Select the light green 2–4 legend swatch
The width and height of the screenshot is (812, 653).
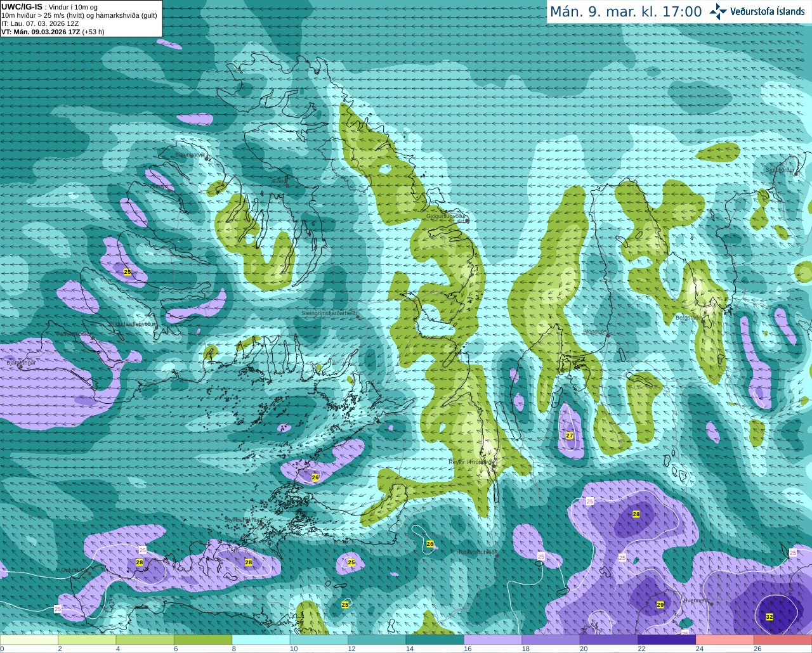coord(88,640)
